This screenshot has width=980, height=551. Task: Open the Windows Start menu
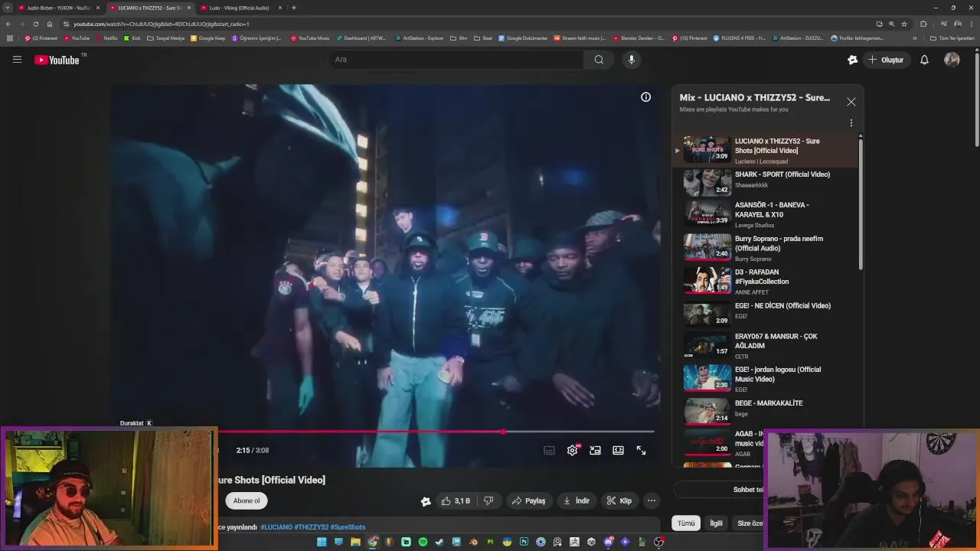[x=322, y=542]
